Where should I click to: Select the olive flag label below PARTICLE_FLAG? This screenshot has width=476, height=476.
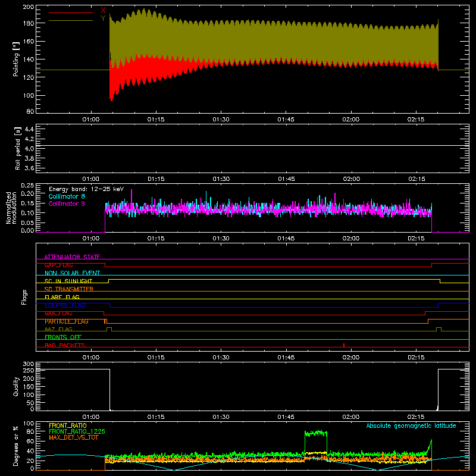(x=58, y=329)
